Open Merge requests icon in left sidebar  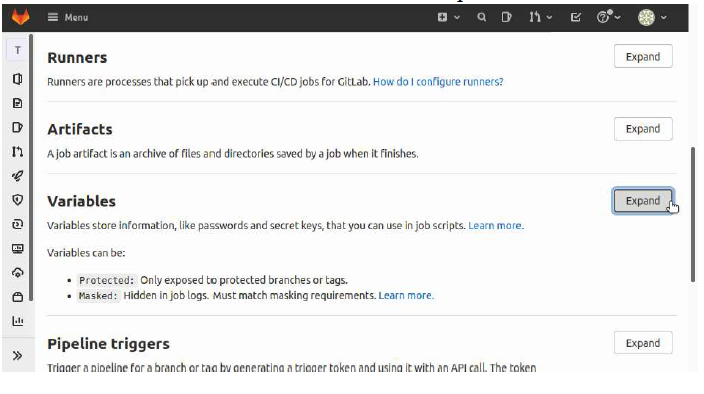point(18,152)
